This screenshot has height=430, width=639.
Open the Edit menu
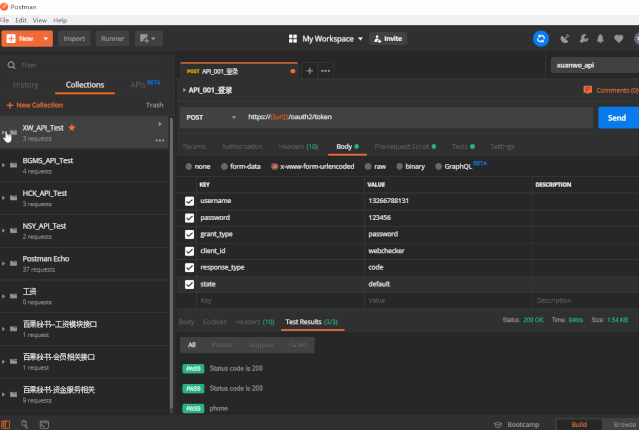pos(21,20)
